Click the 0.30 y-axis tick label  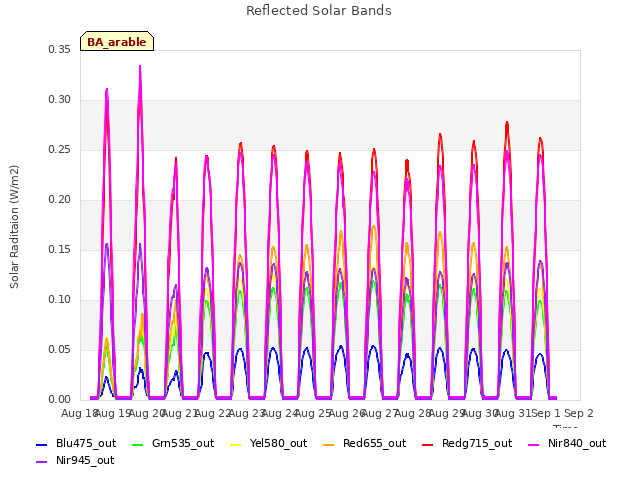click(59, 100)
